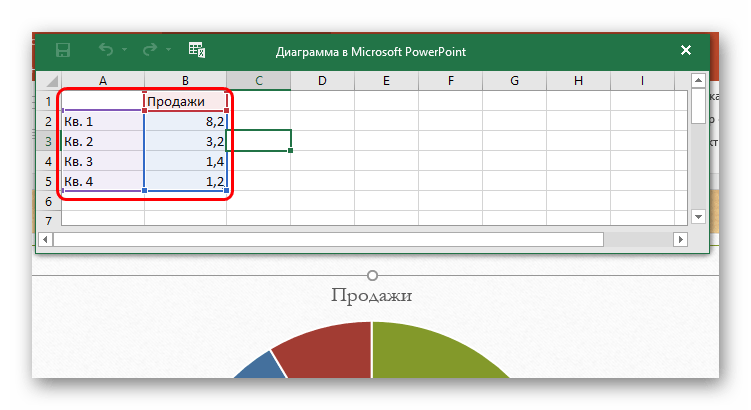Select the cell with value 8,2

(x=185, y=121)
